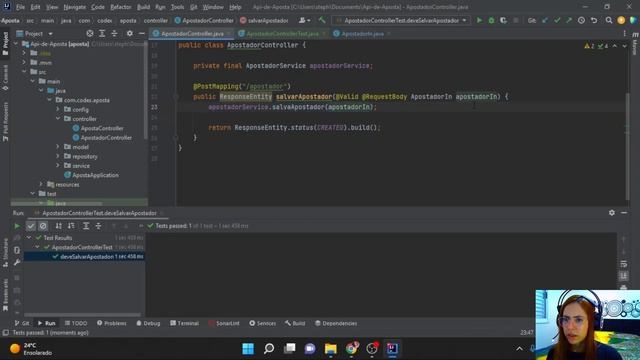
Task: Click the Debug bug icon in the toolbar
Action: (491, 20)
